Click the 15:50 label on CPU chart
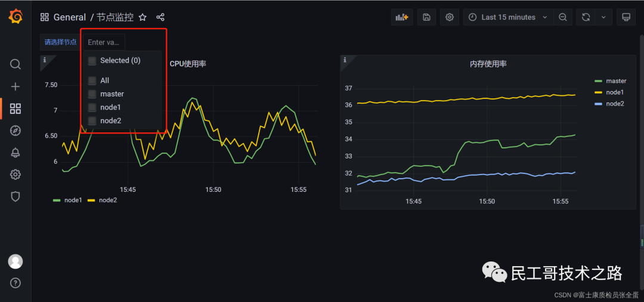 (x=213, y=189)
